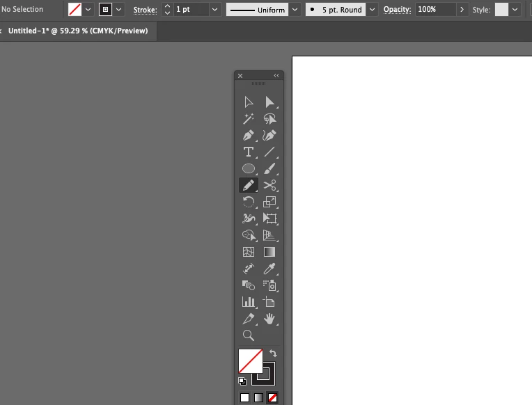Viewport: 532px width, 405px height.
Task: Select the Type tool
Action: tap(249, 152)
